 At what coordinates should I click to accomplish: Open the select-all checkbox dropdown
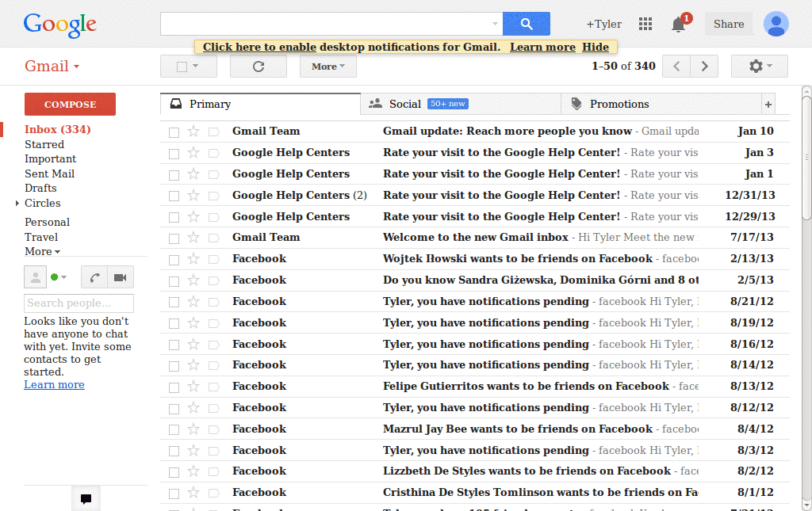pos(195,67)
